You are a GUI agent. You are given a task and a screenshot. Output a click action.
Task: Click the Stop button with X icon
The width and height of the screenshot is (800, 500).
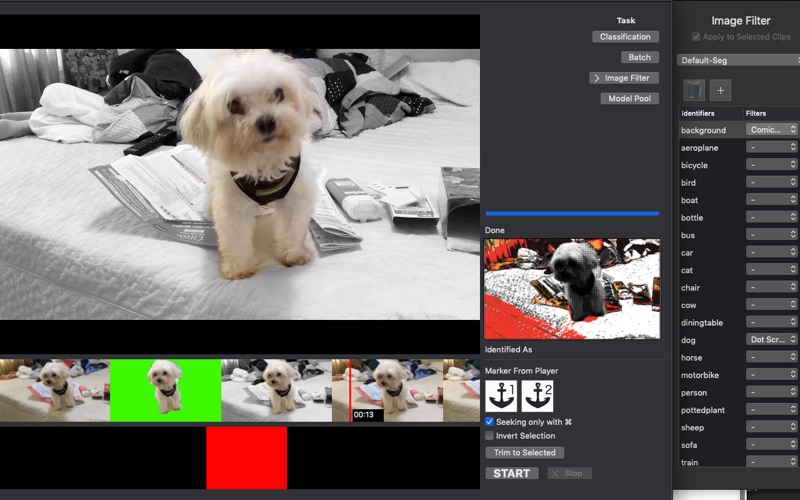(569, 473)
